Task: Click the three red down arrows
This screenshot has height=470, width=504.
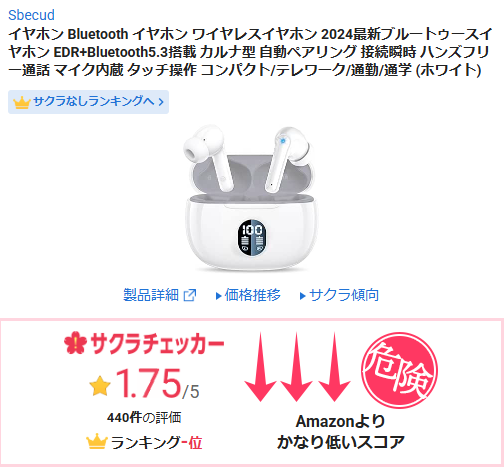Action: (297, 367)
